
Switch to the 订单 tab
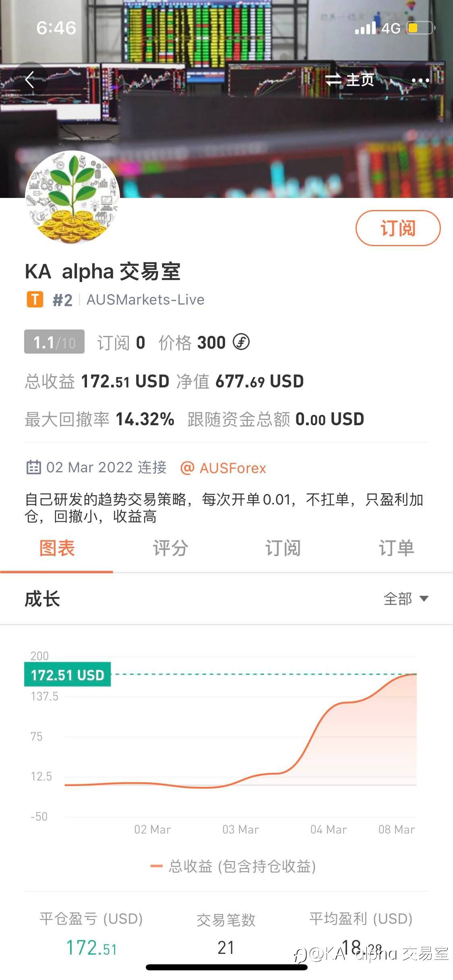[x=396, y=548]
